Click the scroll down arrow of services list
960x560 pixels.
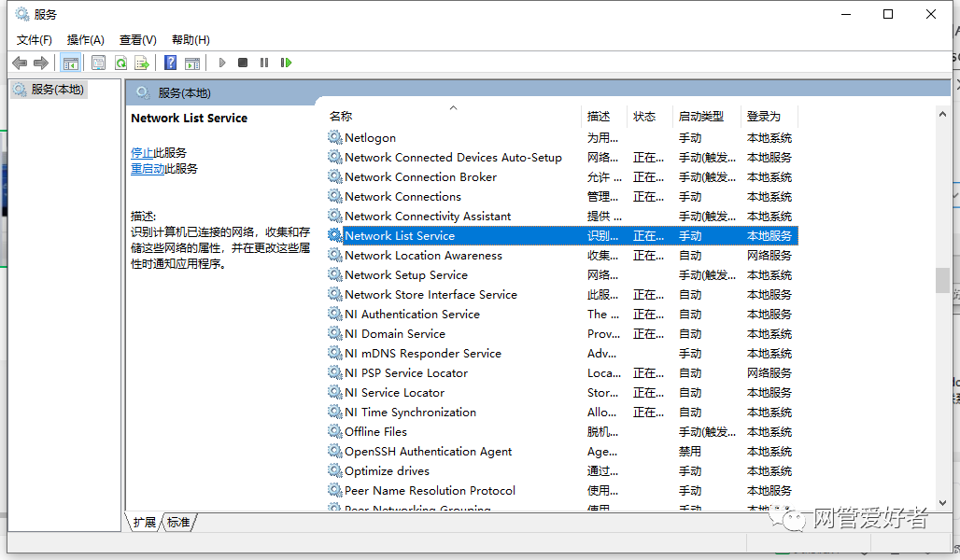coord(943,502)
